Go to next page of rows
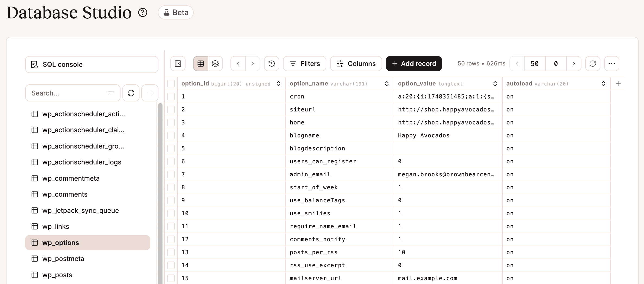644x284 pixels. [x=574, y=64]
